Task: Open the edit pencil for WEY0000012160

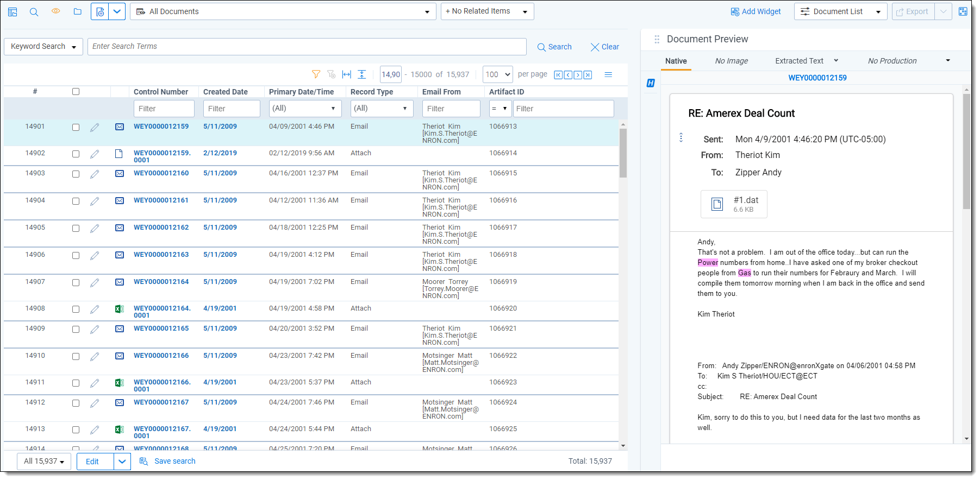Action: [95, 174]
